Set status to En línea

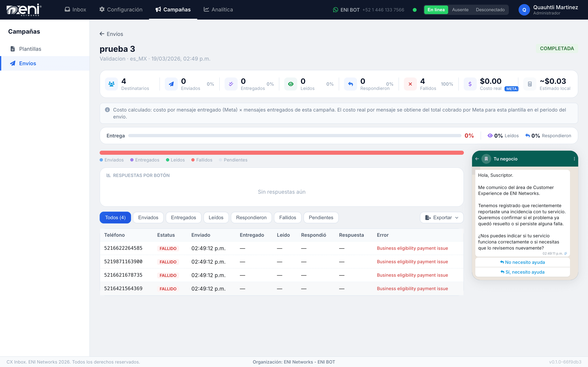tap(436, 10)
